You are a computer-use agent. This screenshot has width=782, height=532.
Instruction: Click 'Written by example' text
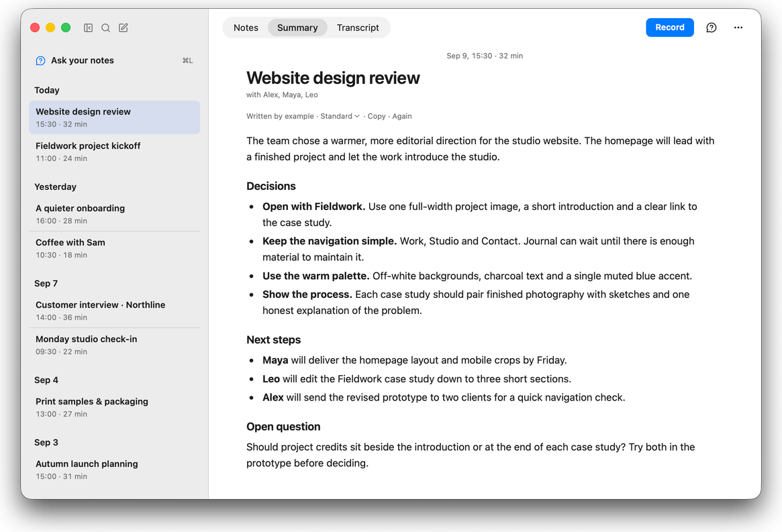(x=280, y=116)
